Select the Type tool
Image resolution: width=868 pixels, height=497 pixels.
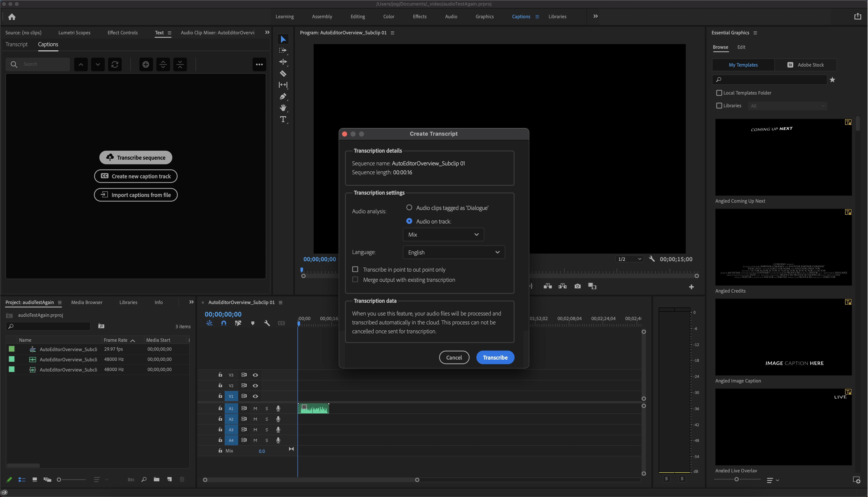pyautogui.click(x=283, y=119)
